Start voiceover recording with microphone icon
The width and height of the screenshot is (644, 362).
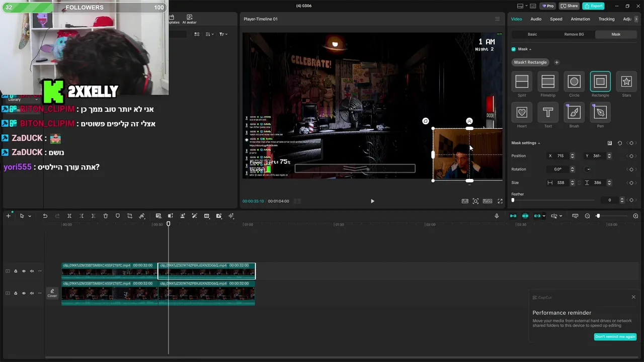click(497, 216)
